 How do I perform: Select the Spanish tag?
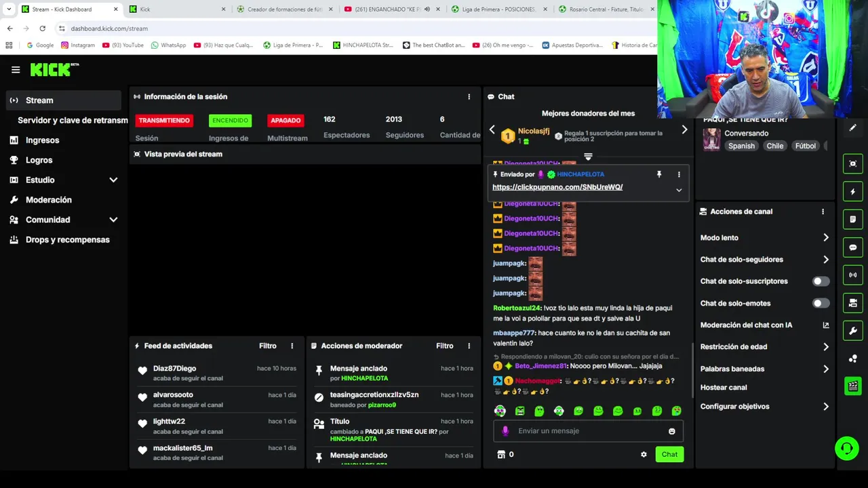(x=741, y=146)
